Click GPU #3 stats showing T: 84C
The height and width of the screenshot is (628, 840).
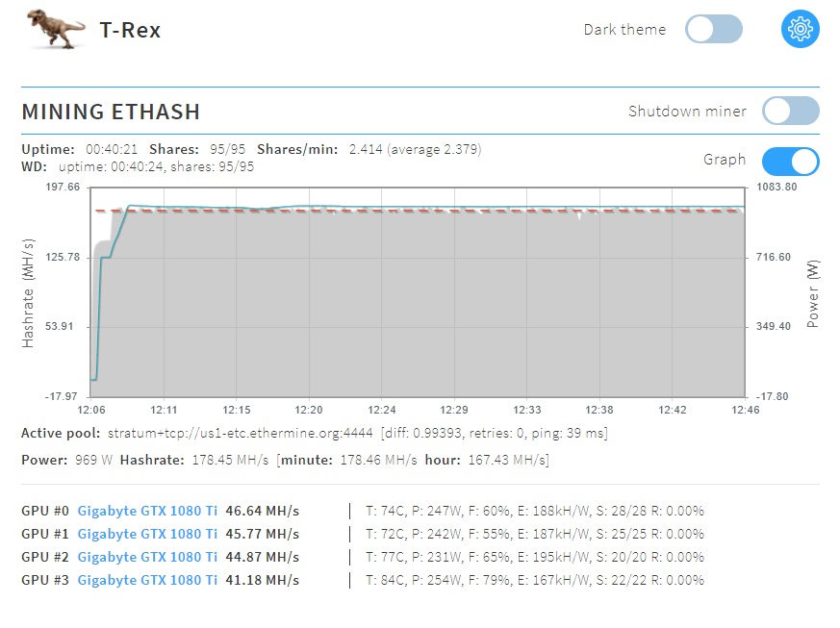535,580
